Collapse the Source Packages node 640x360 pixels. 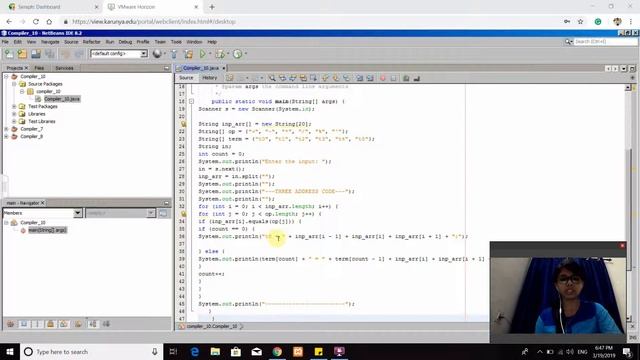tap(14, 84)
